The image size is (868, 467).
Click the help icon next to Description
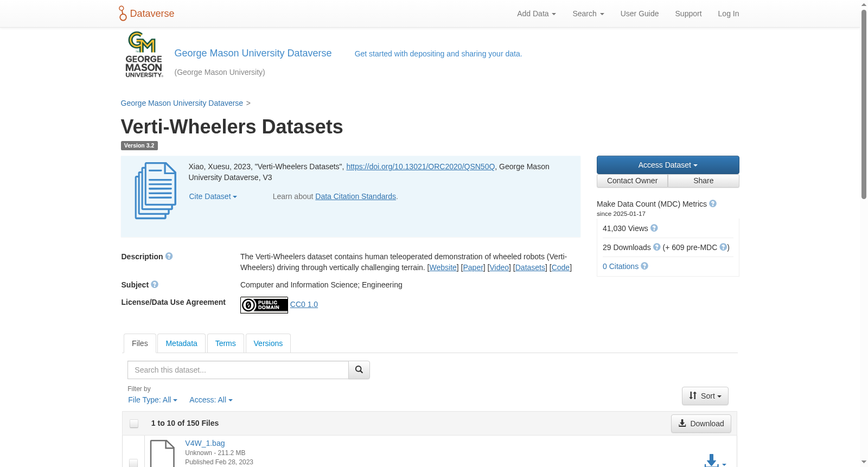169,256
